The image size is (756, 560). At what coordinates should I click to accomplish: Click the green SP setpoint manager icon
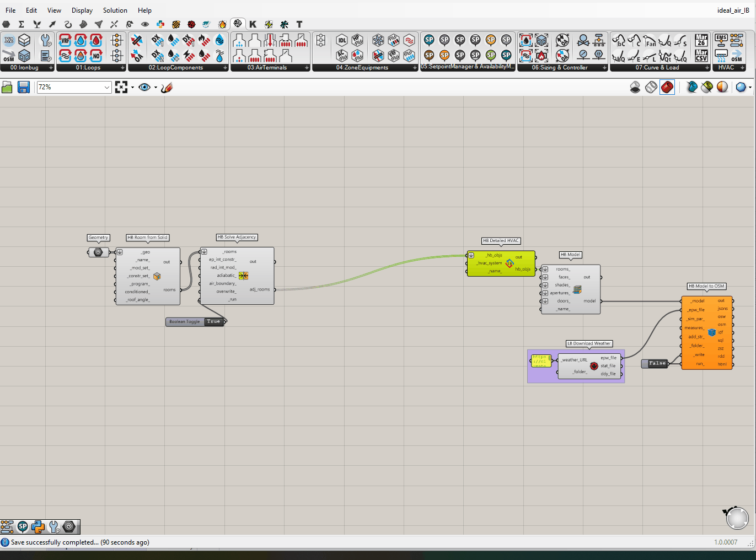pyautogui.click(x=491, y=55)
